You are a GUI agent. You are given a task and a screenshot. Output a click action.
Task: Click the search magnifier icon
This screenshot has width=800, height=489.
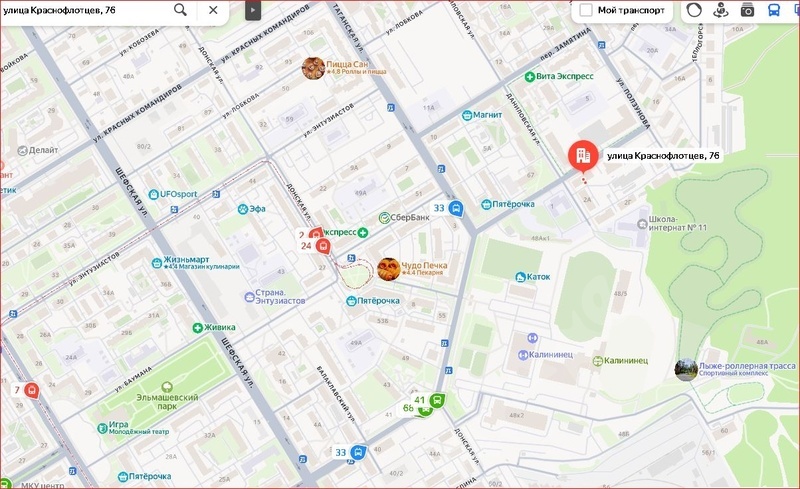(181, 10)
